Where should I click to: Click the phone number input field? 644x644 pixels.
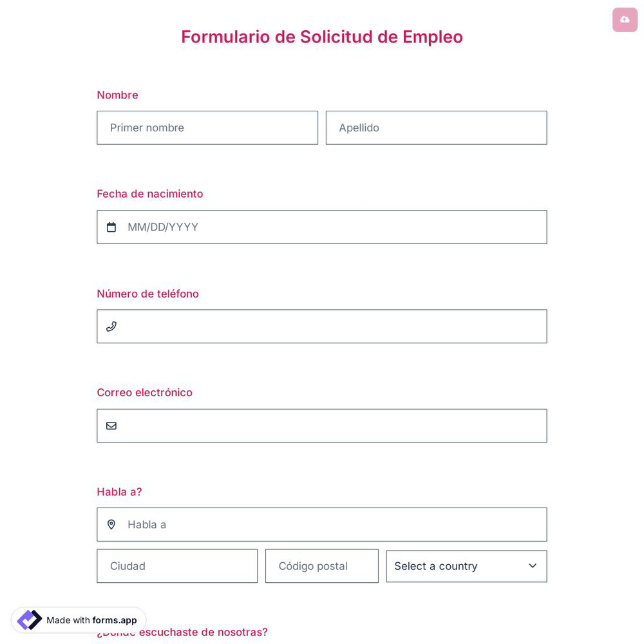(x=322, y=327)
